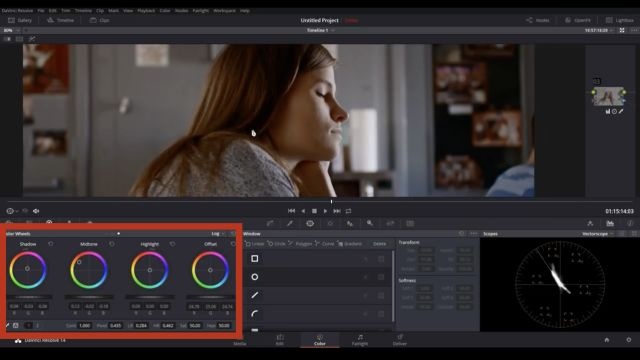Jump to first frame of clip
The width and height of the screenshot is (640, 360).
pyautogui.click(x=291, y=211)
